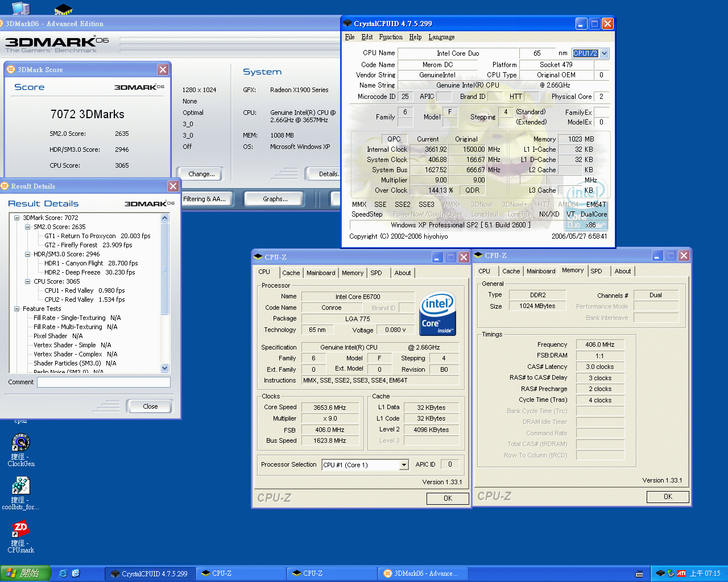Viewport: 728px width, 582px height.
Task: Click the Intel Core inside logo in CPU-Z
Action: click(x=437, y=314)
